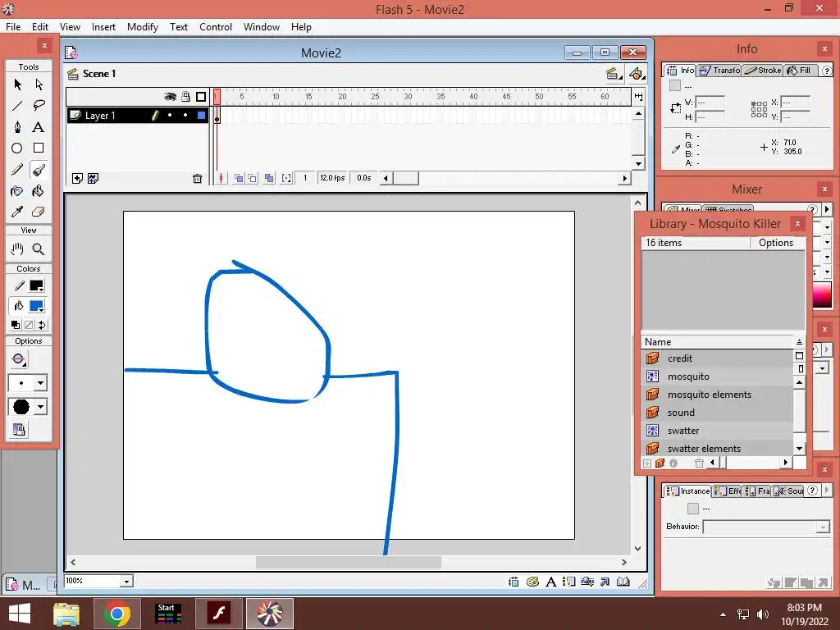Select the Pencil tool

[17, 170]
